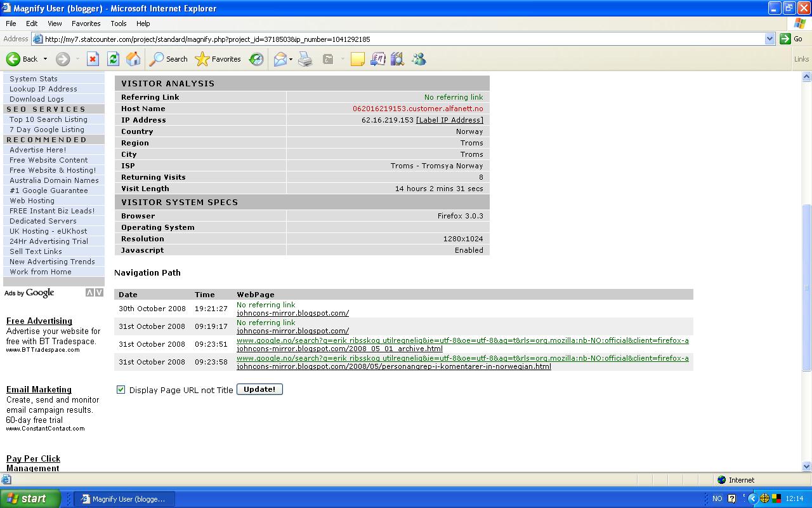Open the 7 Day Google Listing link
812x508 pixels.
(47, 130)
